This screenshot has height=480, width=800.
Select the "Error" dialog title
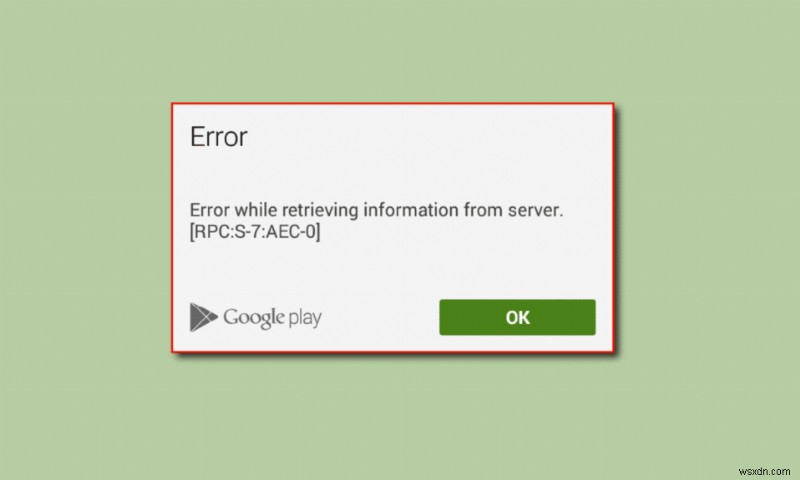tap(218, 136)
